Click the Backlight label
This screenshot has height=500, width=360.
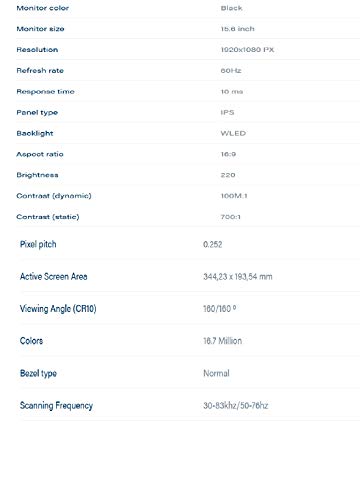[x=35, y=133]
